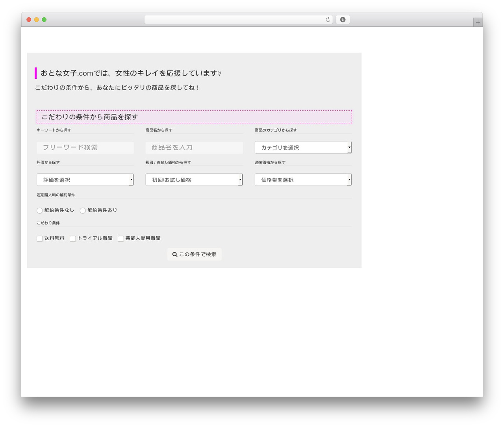Click the おとな女子.com headline text
The height and width of the screenshot is (427, 504).
tap(131, 73)
